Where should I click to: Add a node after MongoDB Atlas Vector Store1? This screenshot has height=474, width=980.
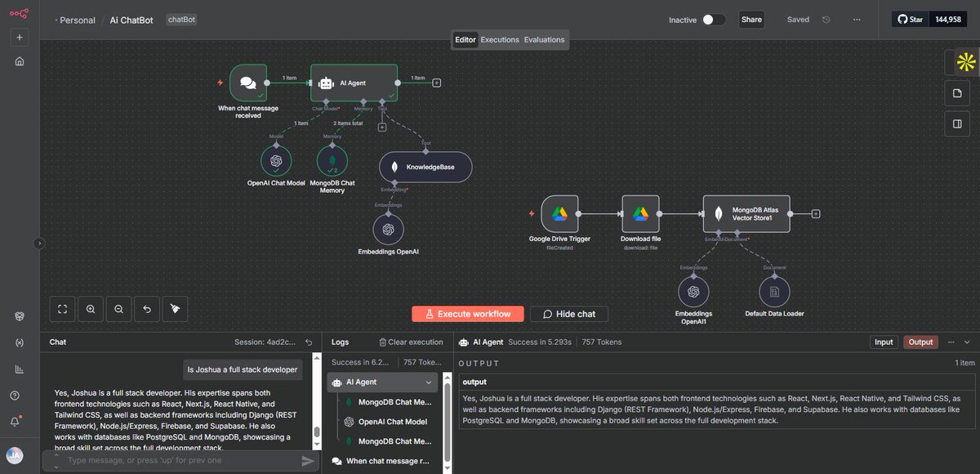click(x=815, y=214)
